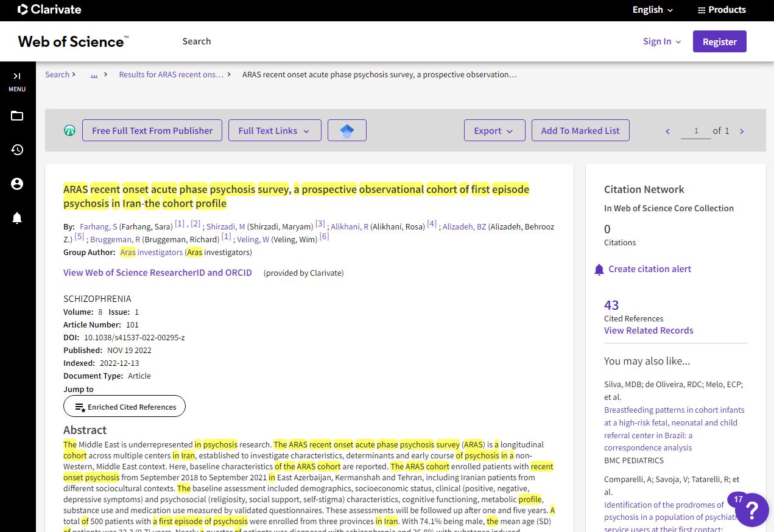
Task: Open the Products menu
Action: [x=721, y=10]
